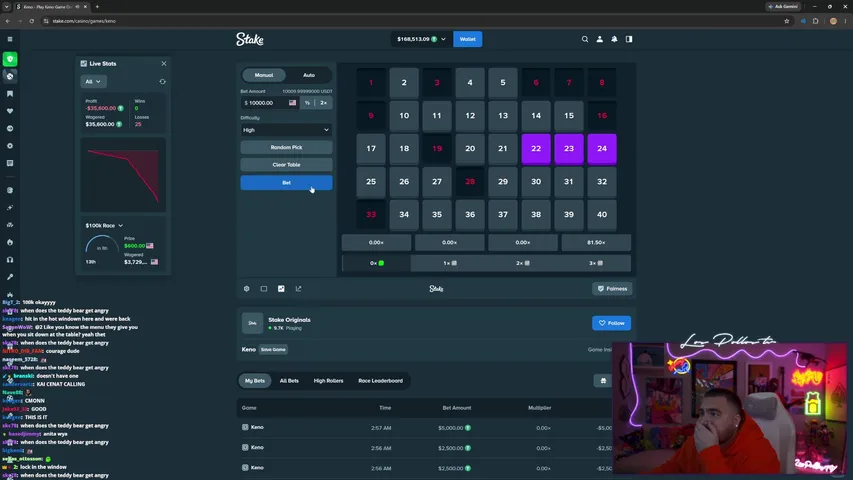Click the Stake Originals provider link
This screenshot has height=480, width=853.
pos(289,320)
